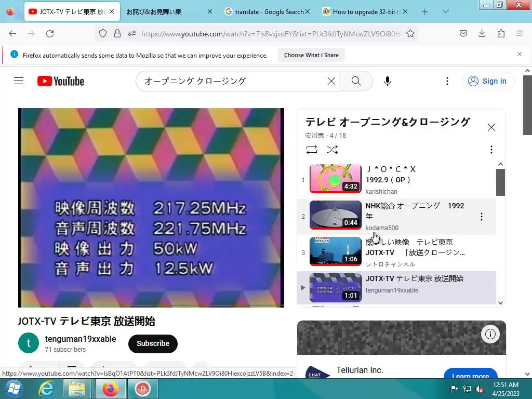The image size is (532, 399).
Task: Clear the YouTube search query
Action: click(331, 81)
